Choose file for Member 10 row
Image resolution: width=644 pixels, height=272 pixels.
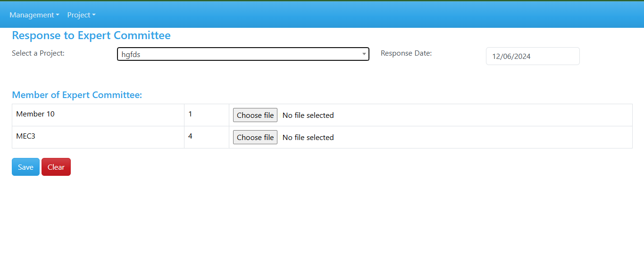point(255,115)
